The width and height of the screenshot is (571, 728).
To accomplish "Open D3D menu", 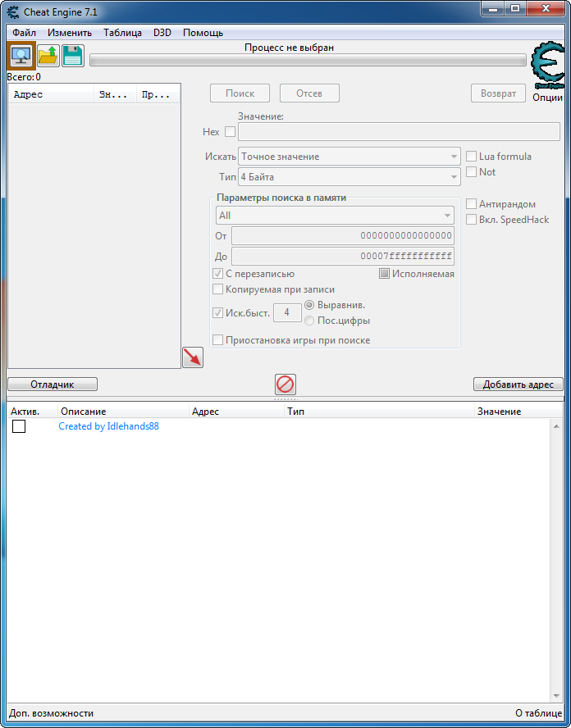I will [x=162, y=33].
